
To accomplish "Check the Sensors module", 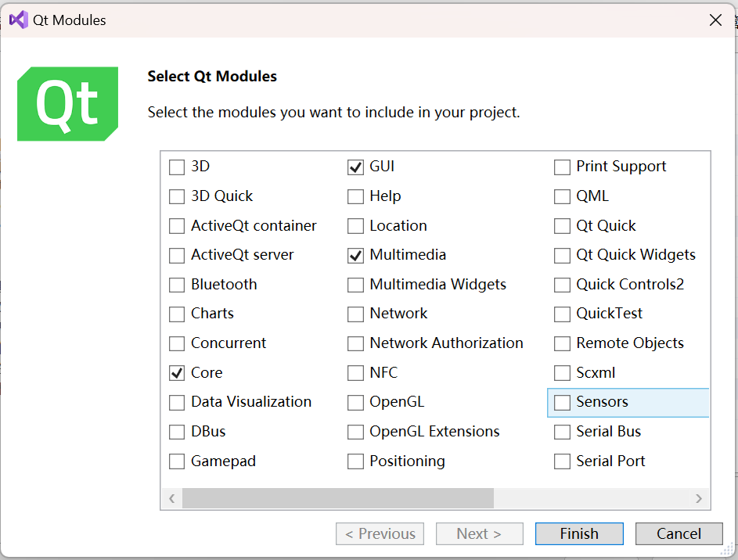I will 562,403.
